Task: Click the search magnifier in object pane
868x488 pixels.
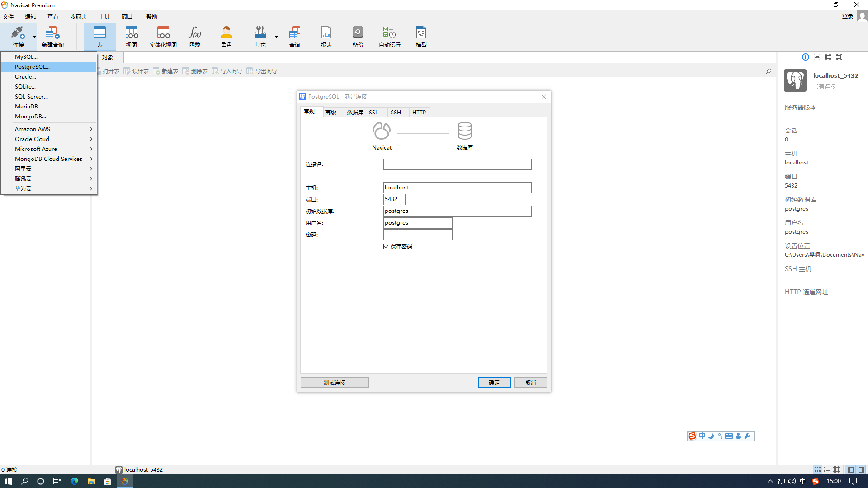Action: click(x=769, y=71)
